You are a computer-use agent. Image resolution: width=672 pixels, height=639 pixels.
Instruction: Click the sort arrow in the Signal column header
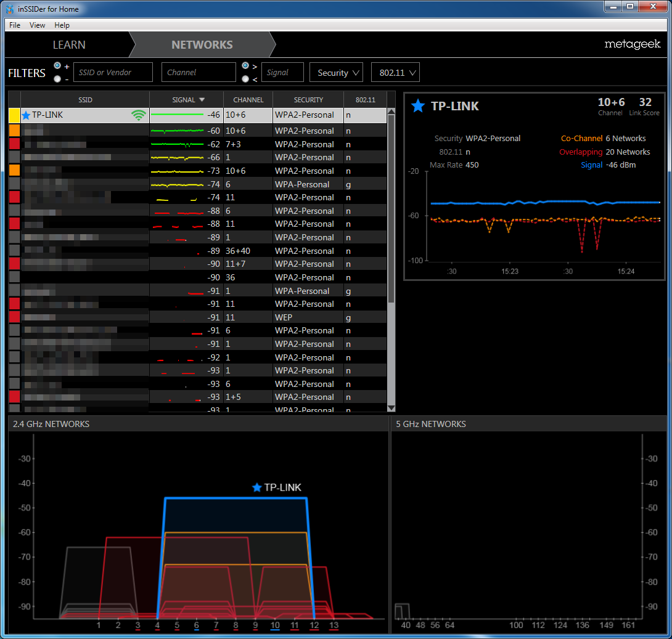pos(202,100)
